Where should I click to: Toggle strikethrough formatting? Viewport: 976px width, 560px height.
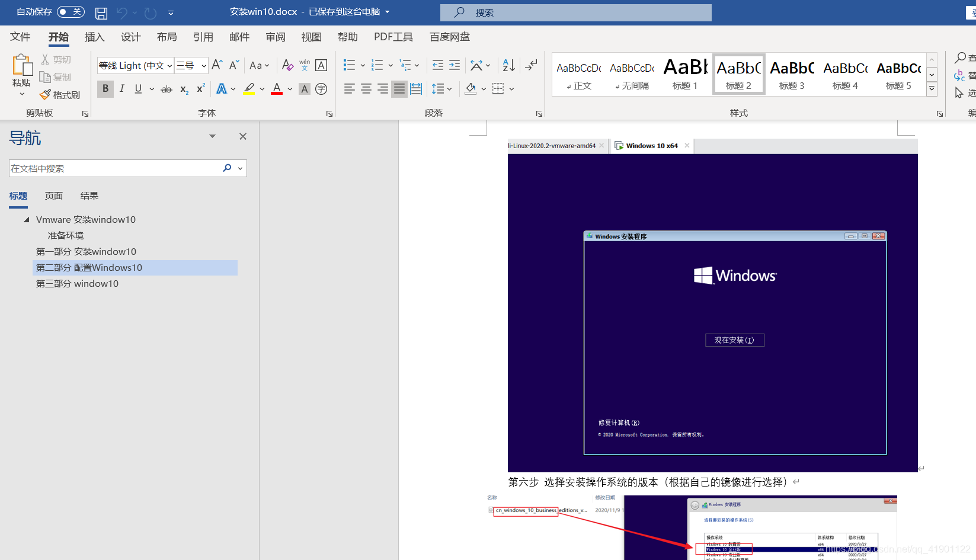click(x=167, y=89)
